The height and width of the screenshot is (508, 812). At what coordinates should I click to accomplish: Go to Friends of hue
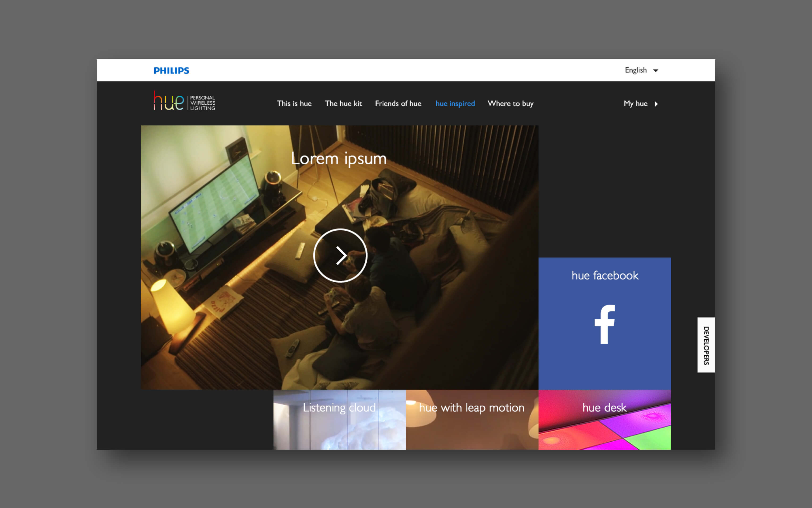coord(398,103)
